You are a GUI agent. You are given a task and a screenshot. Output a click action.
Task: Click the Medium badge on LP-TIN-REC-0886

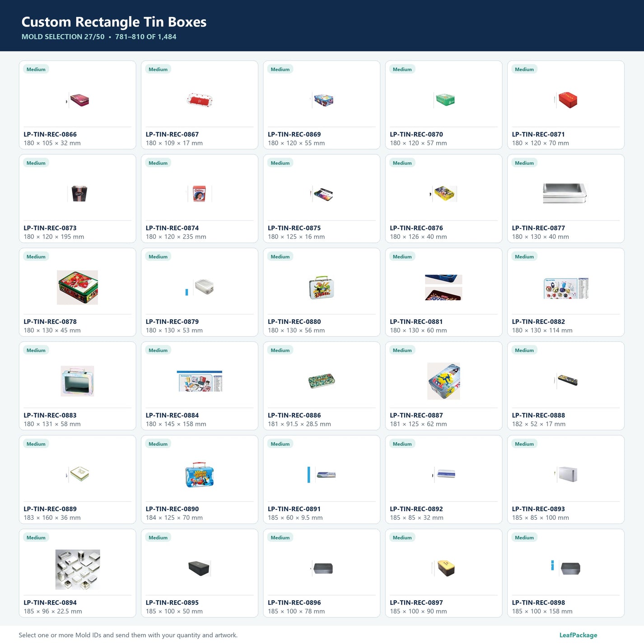(280, 350)
